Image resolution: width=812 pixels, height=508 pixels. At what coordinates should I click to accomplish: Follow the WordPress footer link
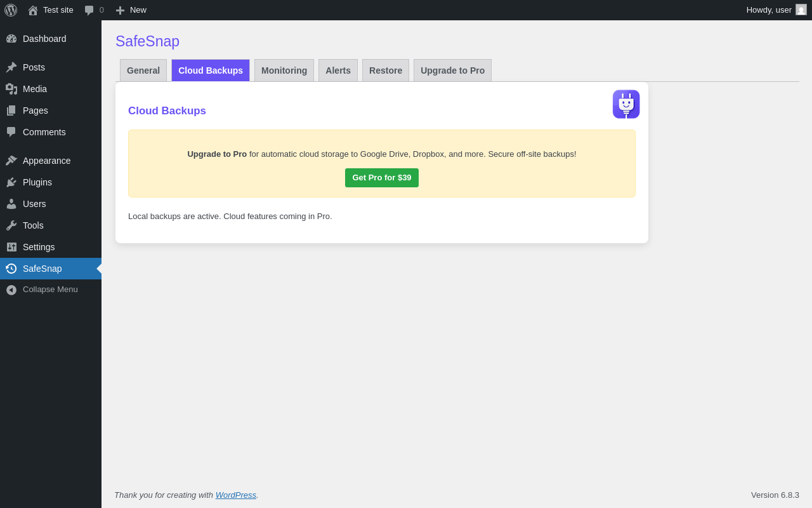[x=236, y=495]
